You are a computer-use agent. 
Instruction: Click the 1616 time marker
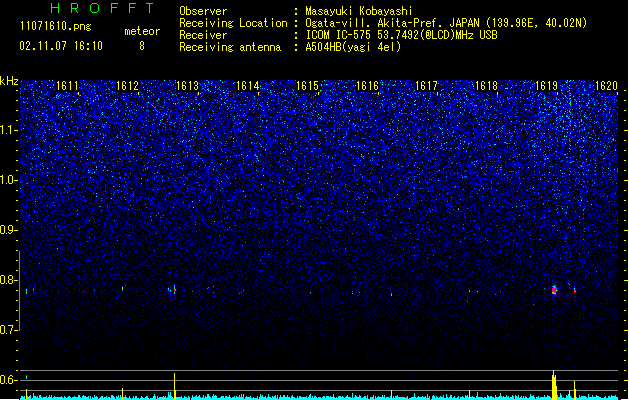[367, 86]
